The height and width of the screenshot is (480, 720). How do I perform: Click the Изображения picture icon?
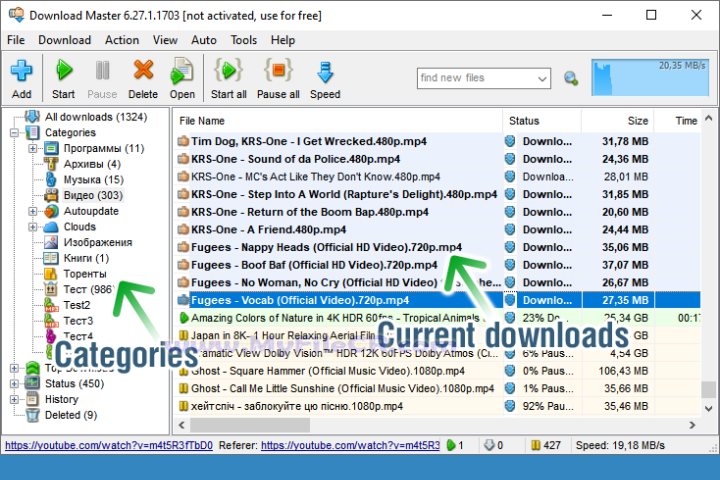click(51, 243)
